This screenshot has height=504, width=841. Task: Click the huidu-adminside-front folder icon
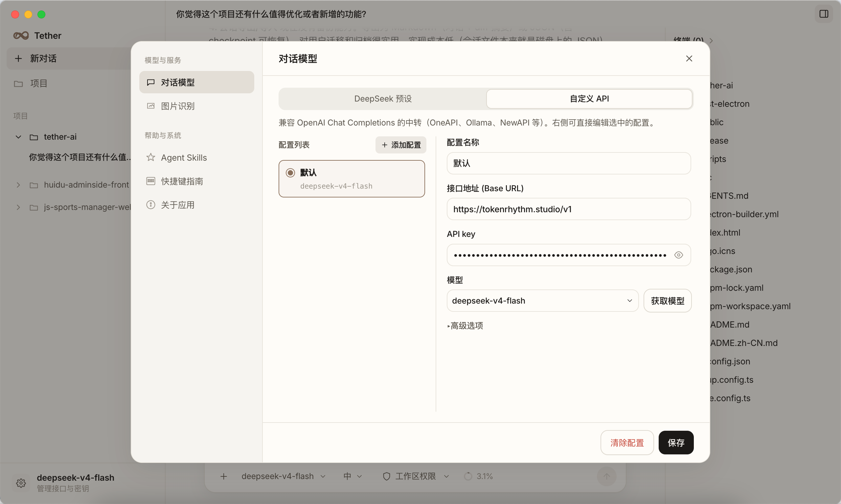point(34,185)
